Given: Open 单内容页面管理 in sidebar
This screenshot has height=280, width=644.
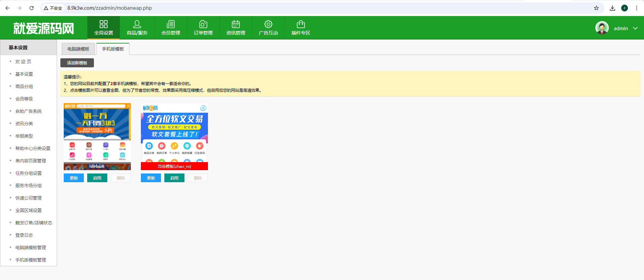Looking at the screenshot, I should pyautogui.click(x=31, y=161).
